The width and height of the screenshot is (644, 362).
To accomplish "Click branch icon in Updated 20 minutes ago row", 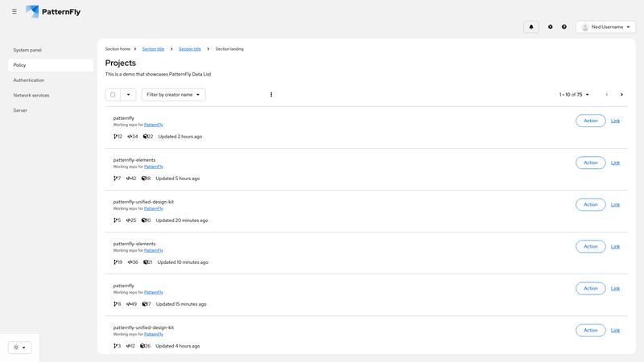I will coord(115,220).
